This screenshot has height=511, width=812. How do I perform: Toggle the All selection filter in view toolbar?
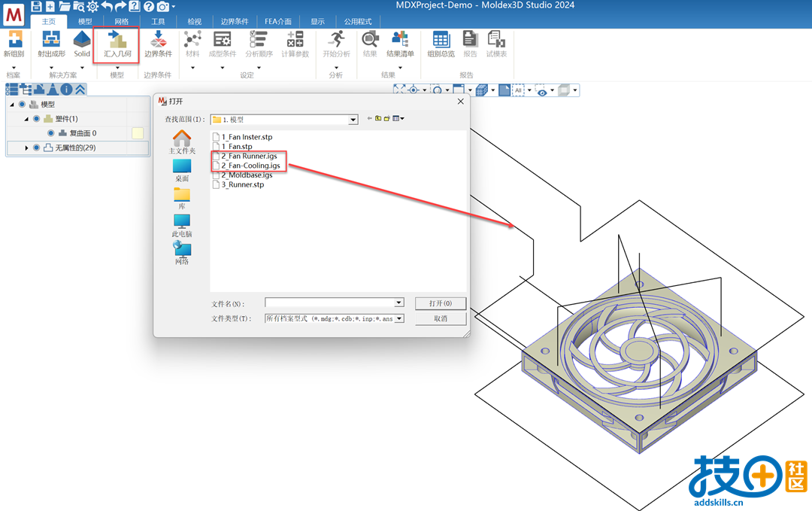coord(518,90)
